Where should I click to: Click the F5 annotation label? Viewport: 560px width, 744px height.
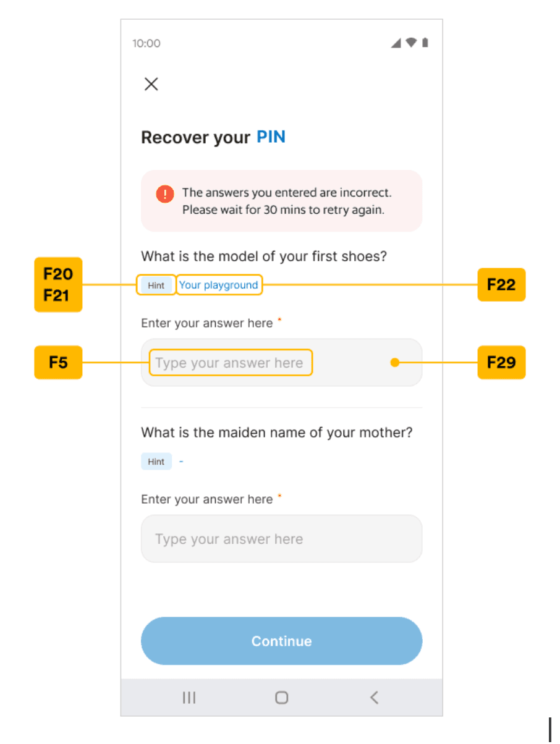click(x=58, y=362)
